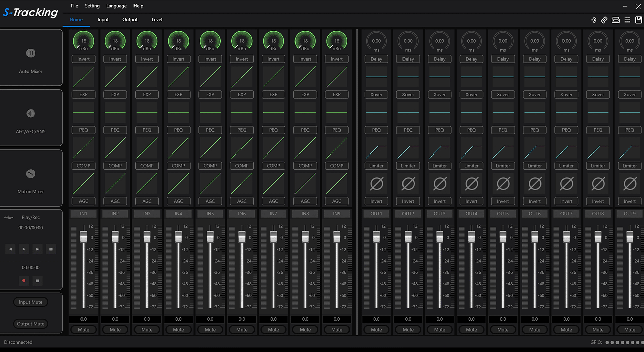
Task: Toggle Invert on the IN3 channel
Action: pos(147,59)
